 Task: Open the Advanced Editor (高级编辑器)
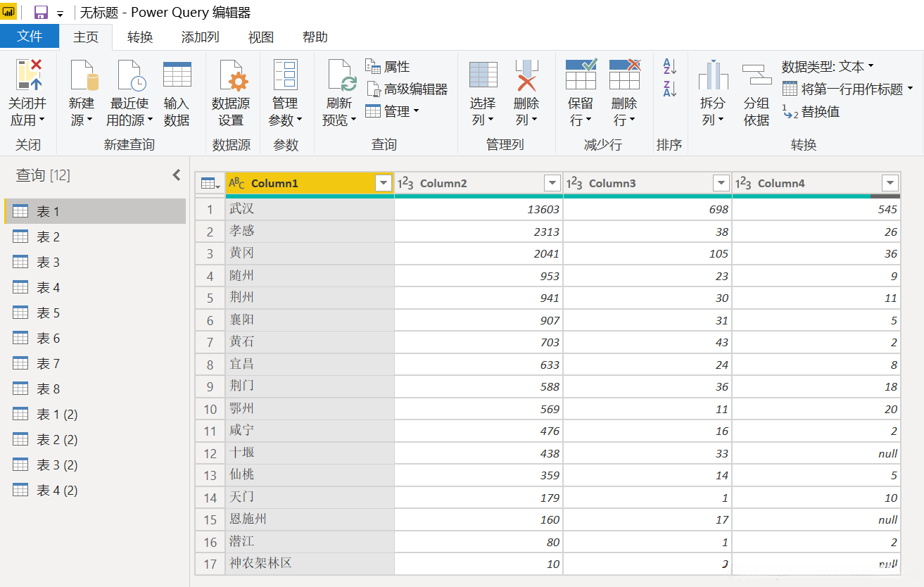pyautogui.click(x=407, y=89)
